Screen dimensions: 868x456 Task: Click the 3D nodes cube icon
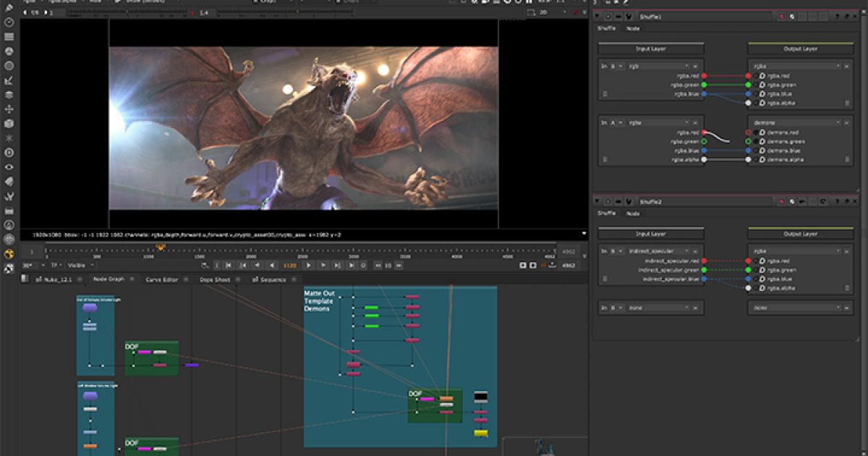[x=9, y=124]
